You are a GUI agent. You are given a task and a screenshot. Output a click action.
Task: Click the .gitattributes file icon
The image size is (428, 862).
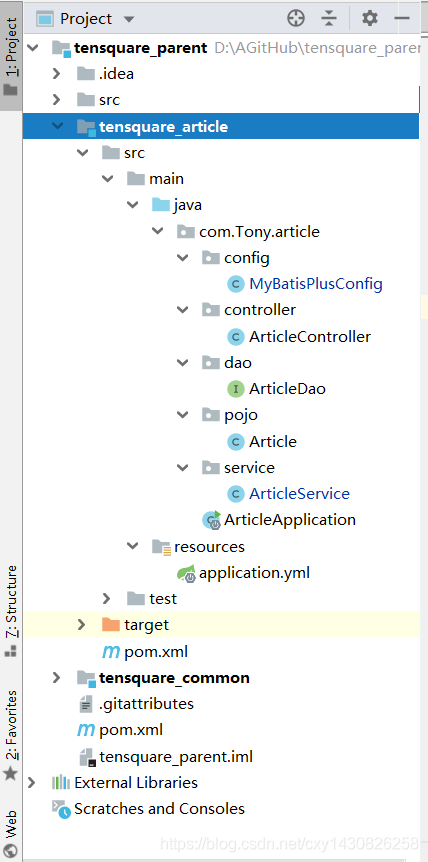(87, 704)
